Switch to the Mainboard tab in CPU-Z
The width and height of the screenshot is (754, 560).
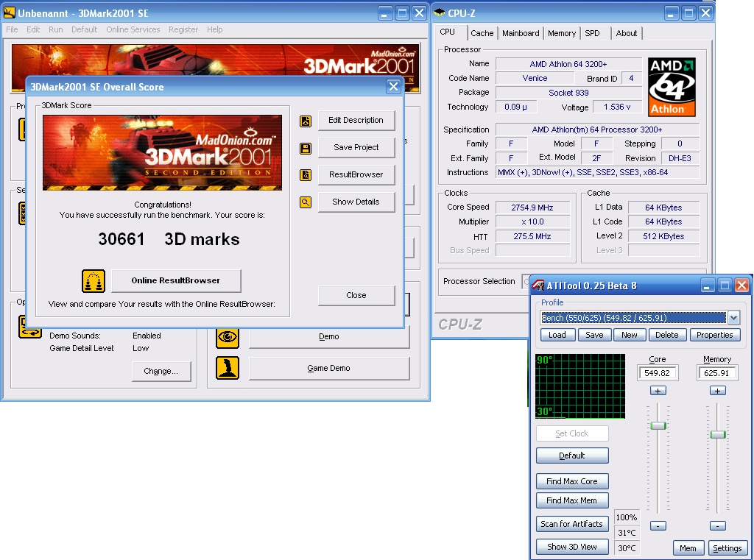(x=521, y=33)
